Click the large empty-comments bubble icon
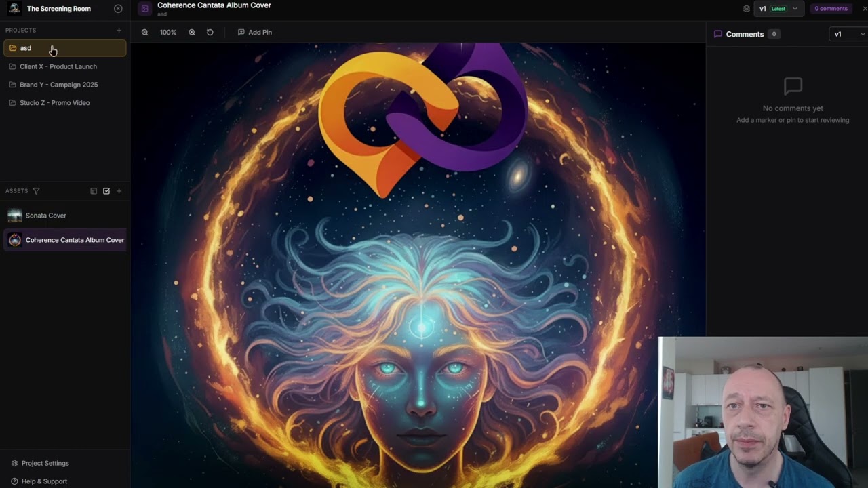Screen dimensions: 868x488 pyautogui.click(x=793, y=86)
